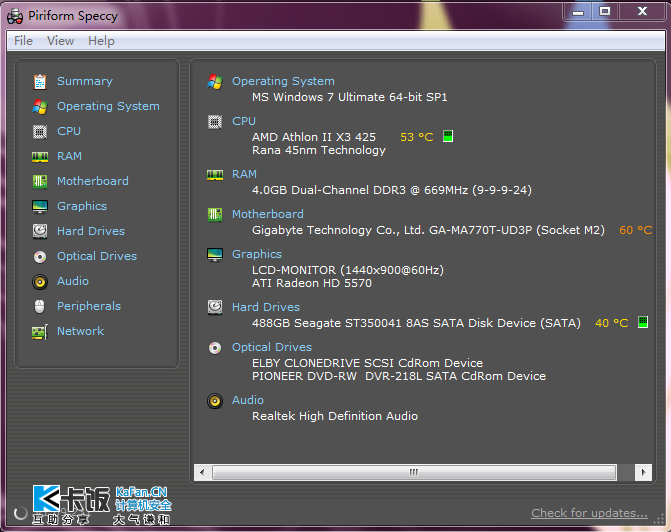Click the Optical Drives heading in main panel
Screen dimensions: 671x532
coord(272,347)
